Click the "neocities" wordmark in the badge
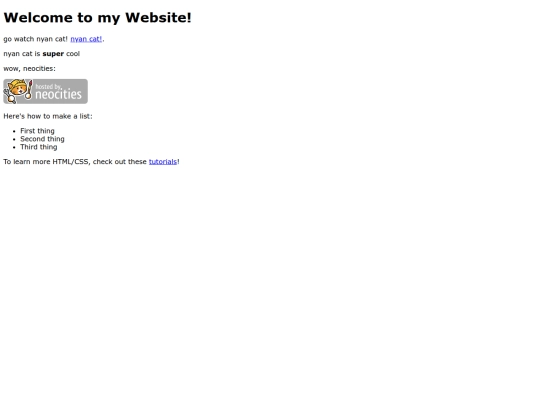The image size is (540, 405). point(58,94)
